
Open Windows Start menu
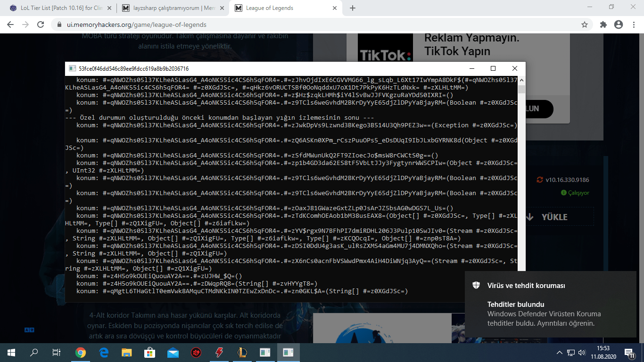pyautogui.click(x=11, y=352)
